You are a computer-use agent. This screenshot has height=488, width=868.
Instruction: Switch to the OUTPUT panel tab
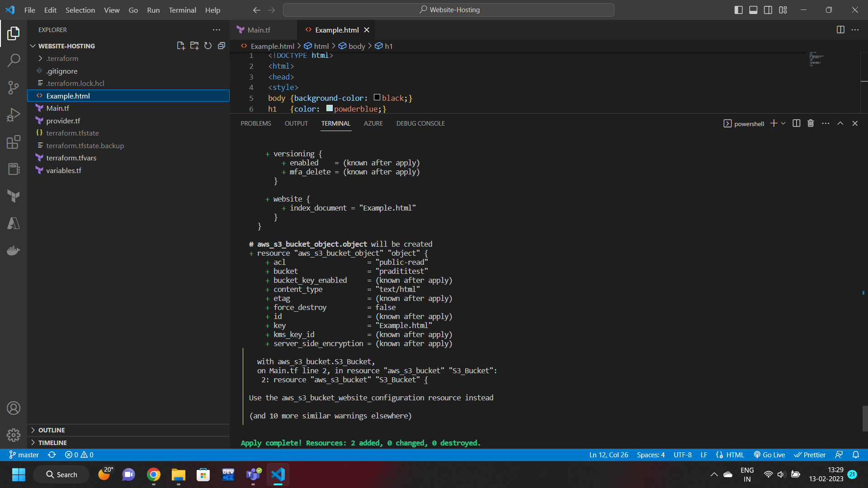click(x=296, y=123)
